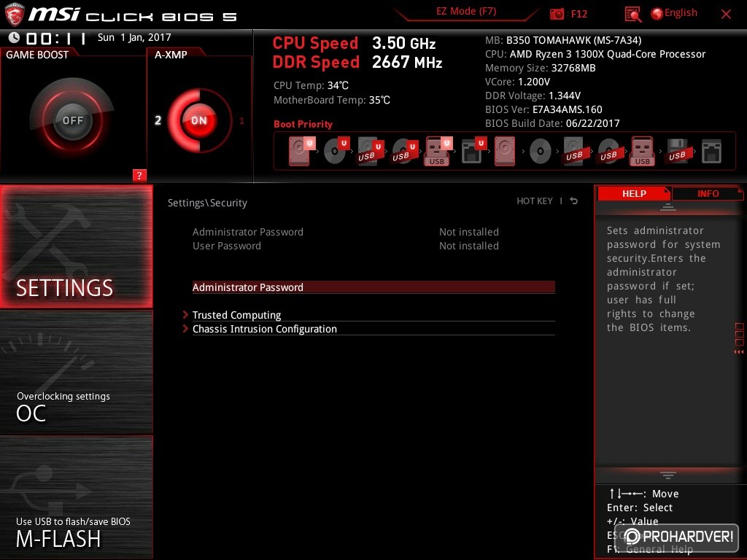Click the HOT KEY label
747x560 pixels.
[x=535, y=201]
